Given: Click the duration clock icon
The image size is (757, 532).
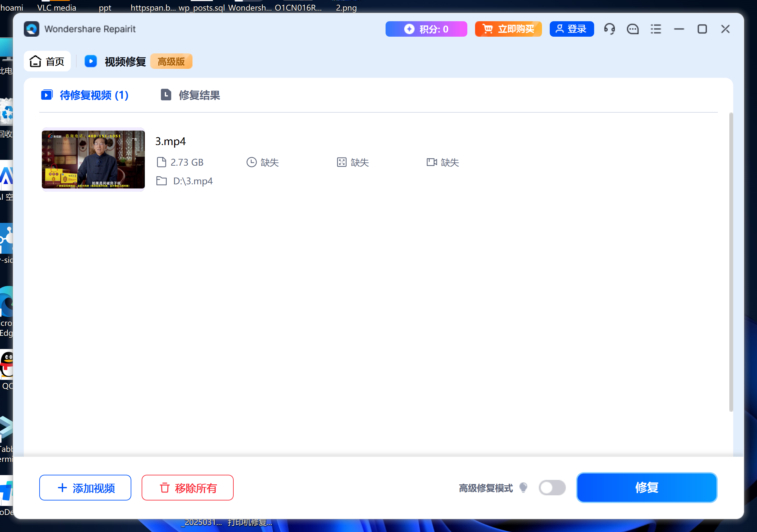Looking at the screenshot, I should click(x=251, y=162).
